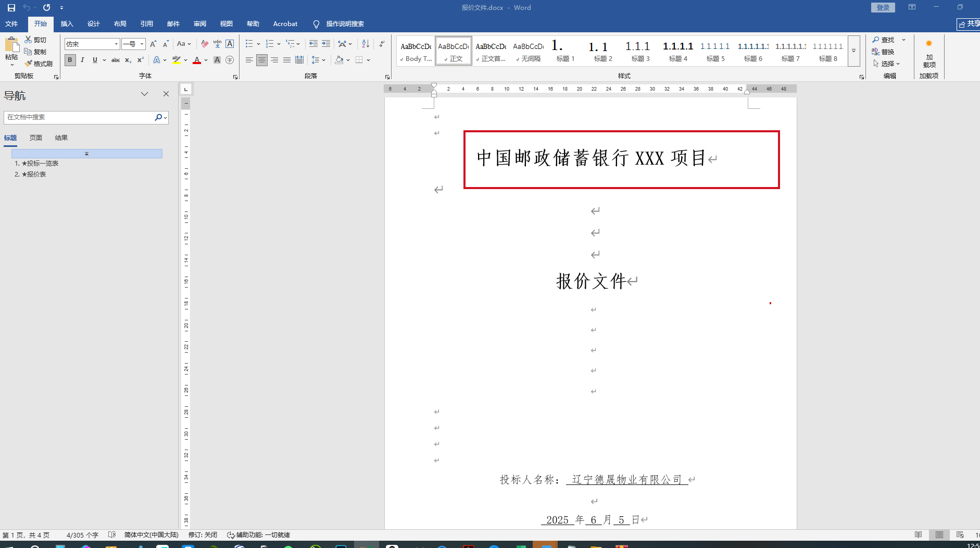Toggle Superscript formatting
This screenshot has width=980, height=548.
point(141,60)
